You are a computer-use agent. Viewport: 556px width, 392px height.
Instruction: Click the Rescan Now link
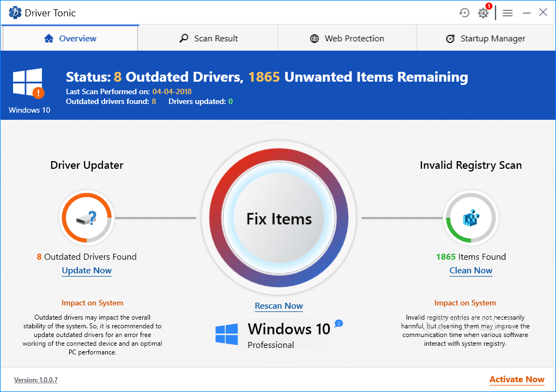(x=279, y=306)
